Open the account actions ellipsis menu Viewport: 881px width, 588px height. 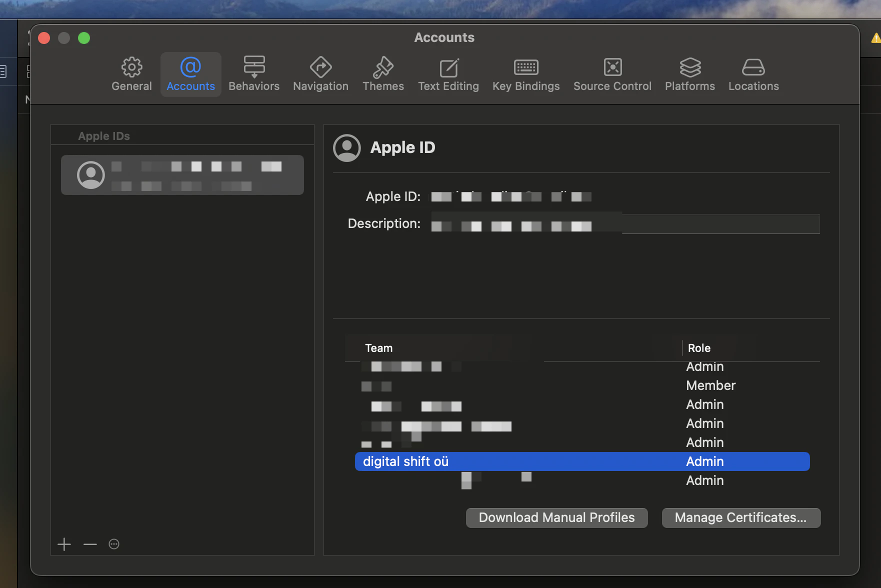(x=114, y=544)
